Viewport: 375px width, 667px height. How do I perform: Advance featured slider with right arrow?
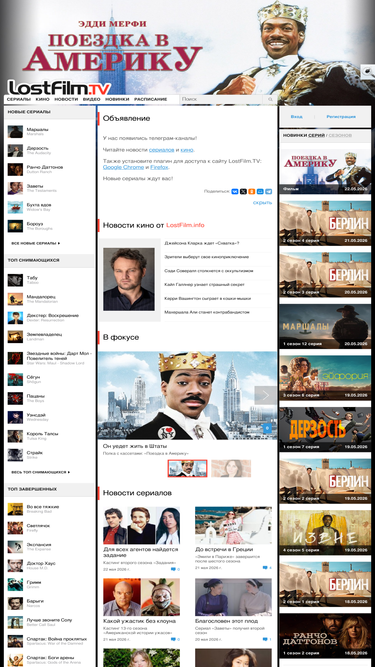pos(265,396)
